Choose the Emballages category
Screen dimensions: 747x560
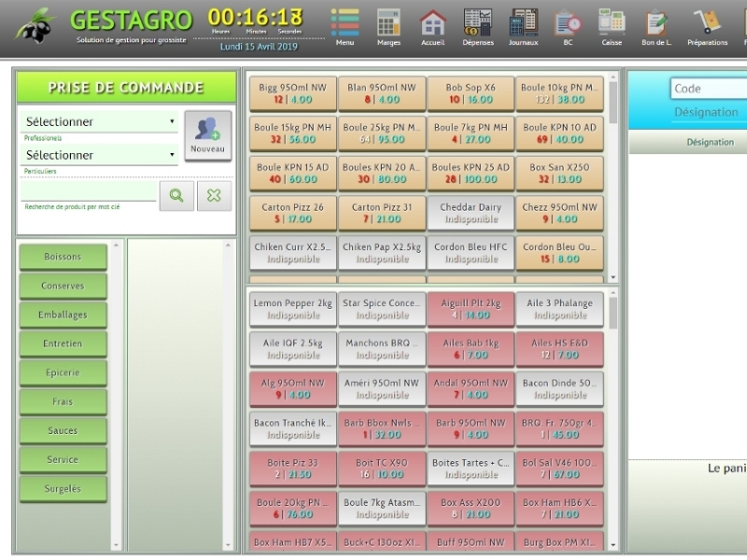(x=63, y=315)
